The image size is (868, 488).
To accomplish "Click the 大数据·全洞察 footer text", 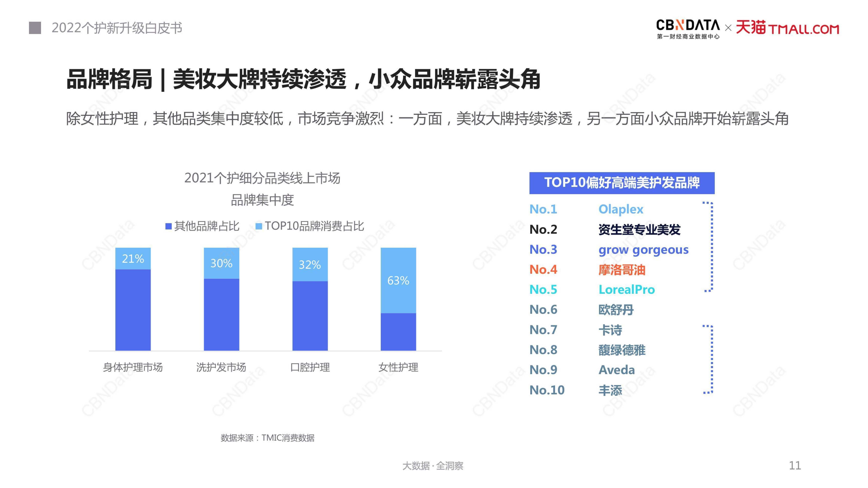I will [x=433, y=466].
